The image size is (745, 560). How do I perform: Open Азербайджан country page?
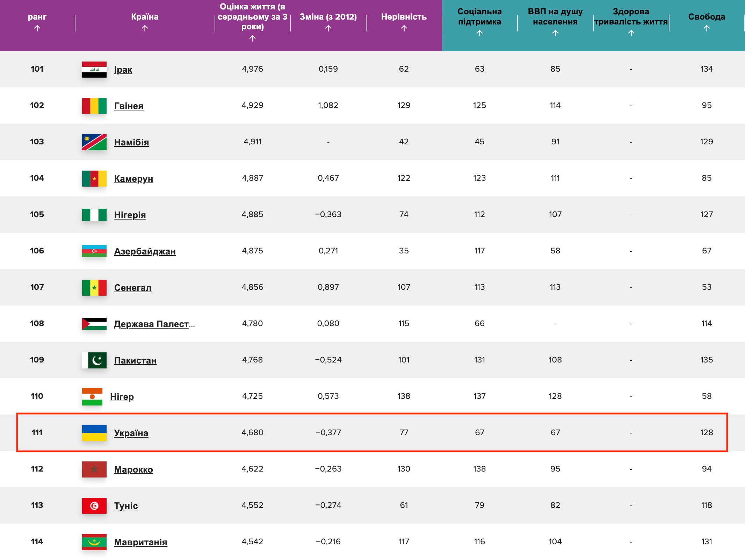point(145,251)
